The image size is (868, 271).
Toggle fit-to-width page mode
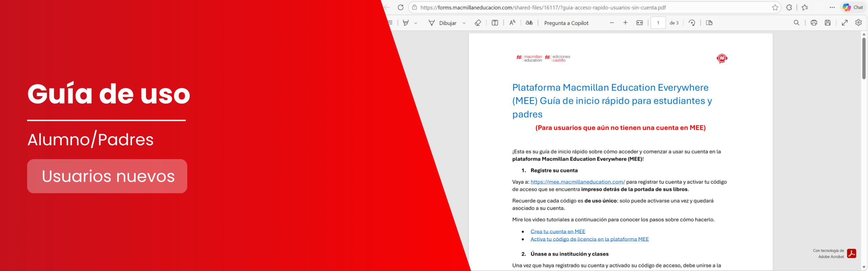point(639,23)
